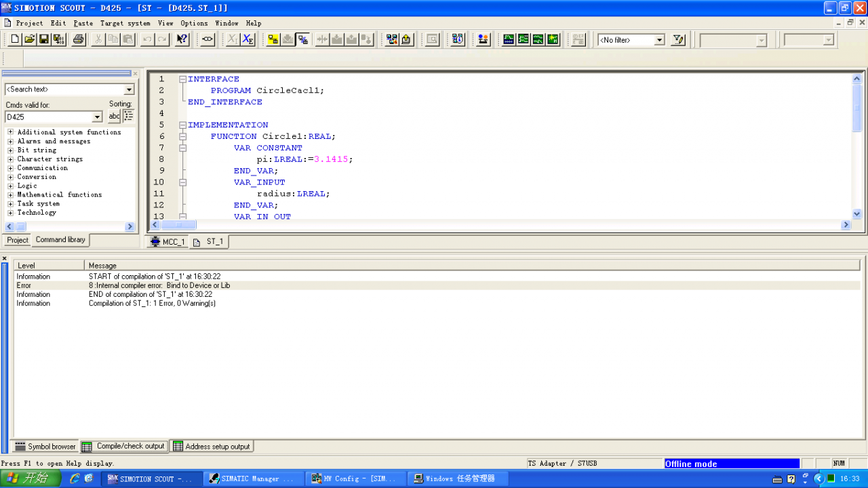Image resolution: width=868 pixels, height=488 pixels.
Task: Switch to HW Config taskbar window
Action: [355, 479]
